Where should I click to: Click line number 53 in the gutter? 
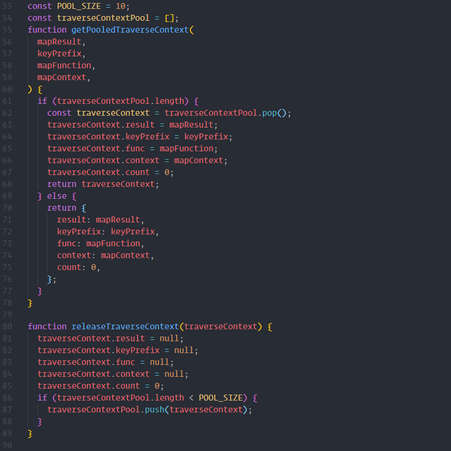(x=7, y=6)
